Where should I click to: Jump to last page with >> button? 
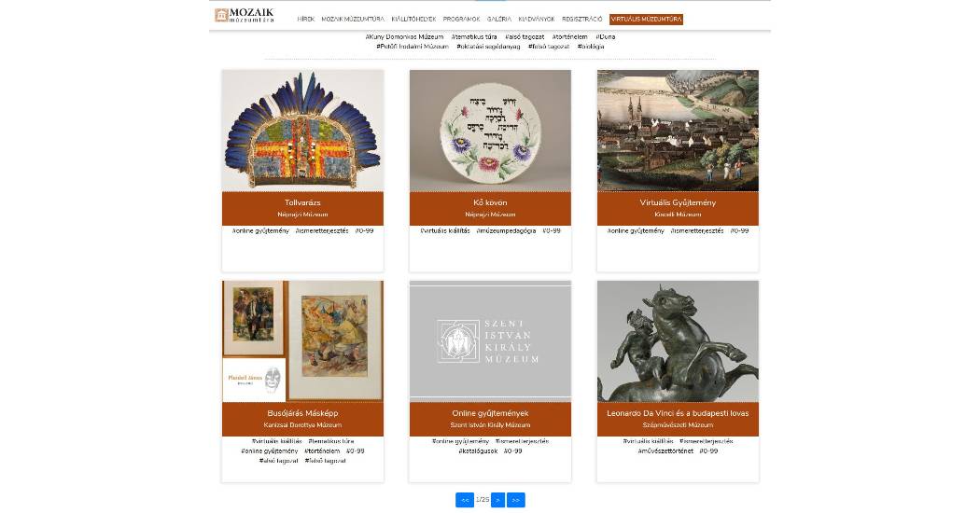515,500
